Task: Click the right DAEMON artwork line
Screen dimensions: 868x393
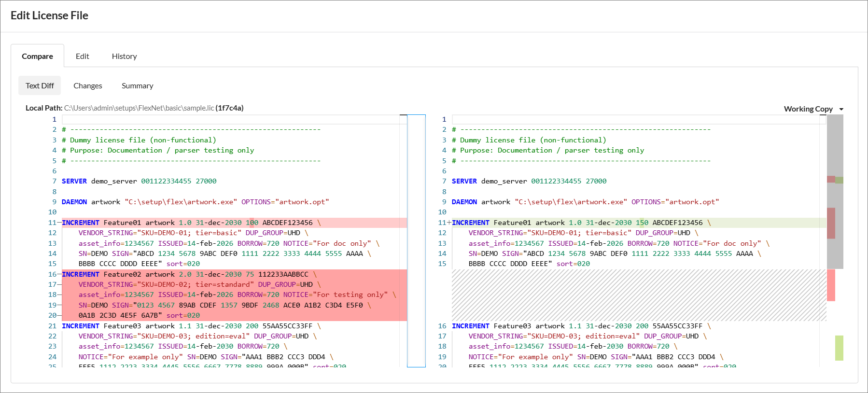Action: tap(586, 202)
